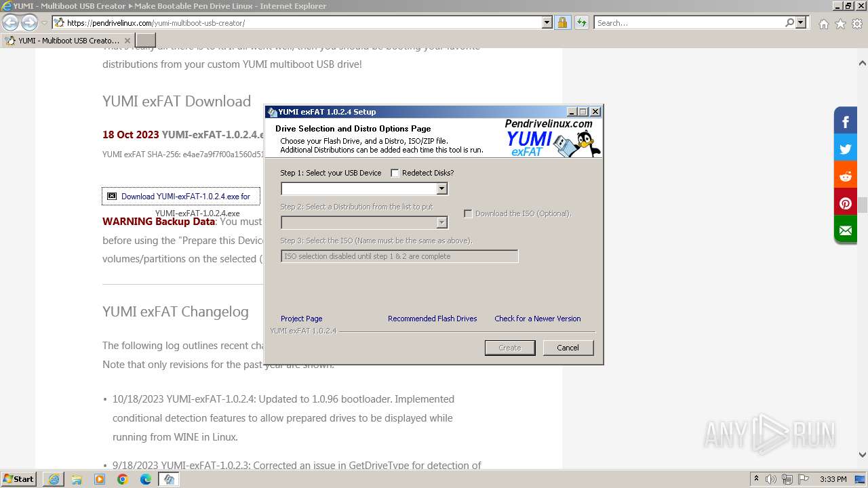Click Pendrivelinux.com text in setup header
This screenshot has width=868, height=488.
point(549,124)
